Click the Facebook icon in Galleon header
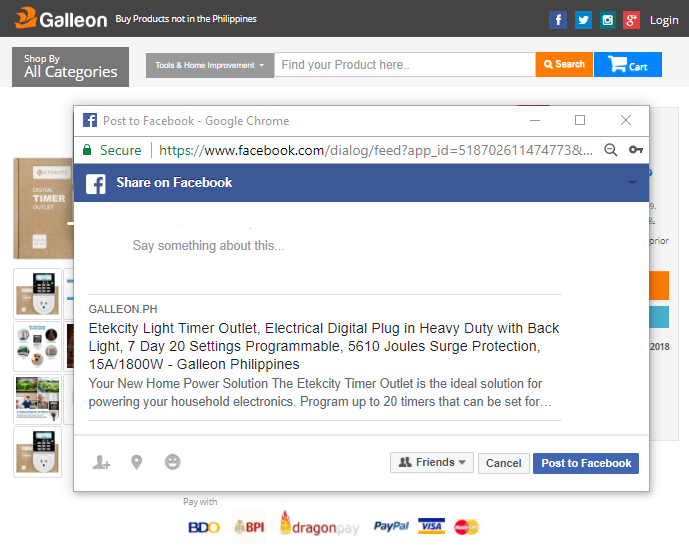The height and width of the screenshot is (557, 689). [558, 20]
